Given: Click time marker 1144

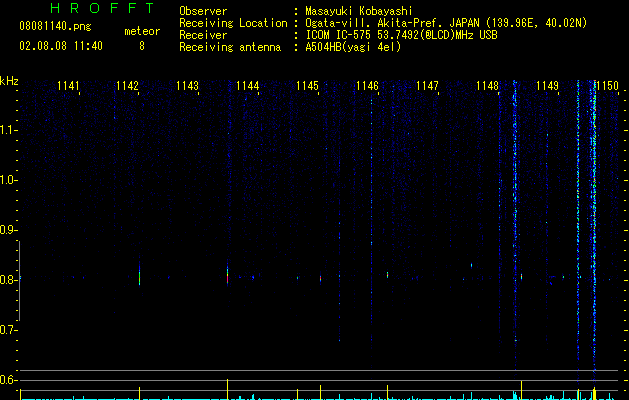Looking at the screenshot, I should (x=248, y=86).
